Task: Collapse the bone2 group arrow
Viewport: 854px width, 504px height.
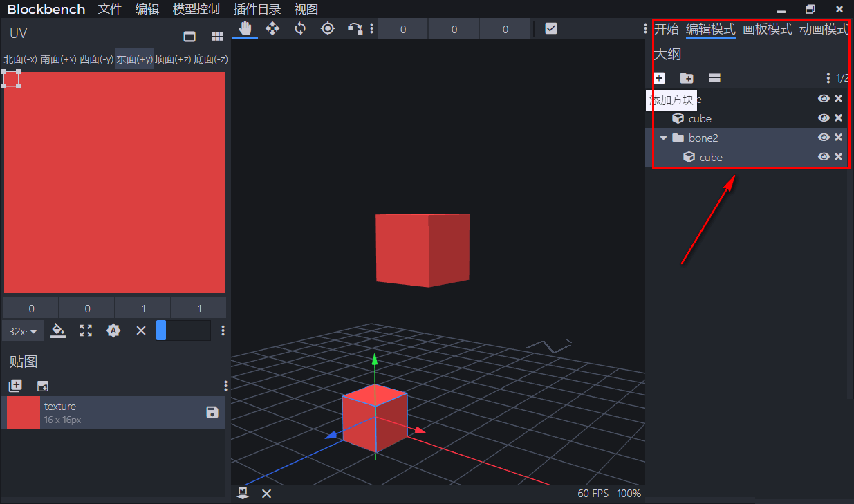Action: pos(664,138)
